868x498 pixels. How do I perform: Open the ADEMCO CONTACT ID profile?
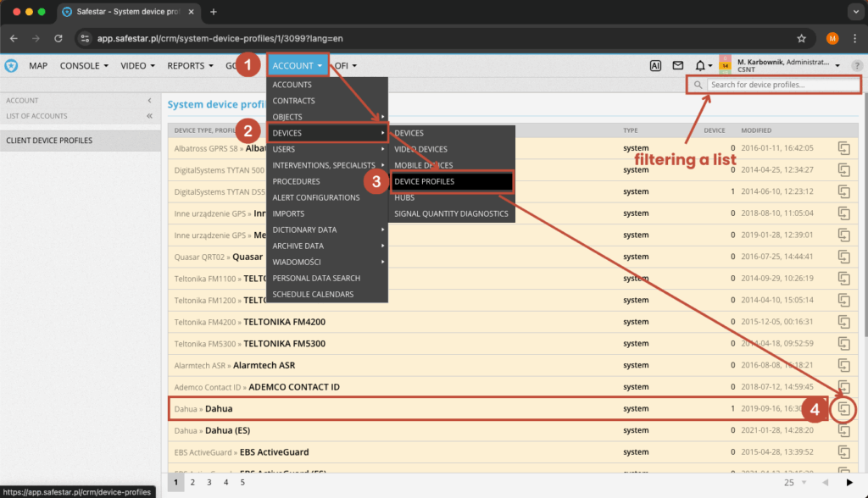coord(294,387)
